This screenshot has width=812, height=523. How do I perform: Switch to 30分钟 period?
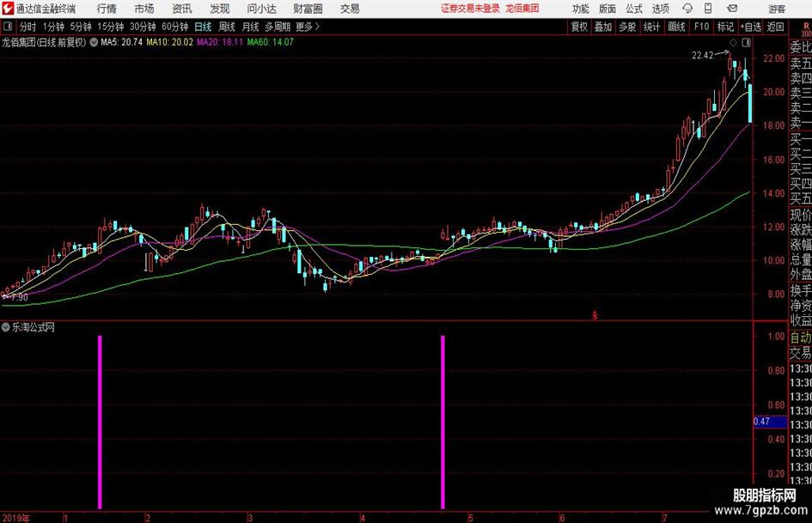[143, 27]
